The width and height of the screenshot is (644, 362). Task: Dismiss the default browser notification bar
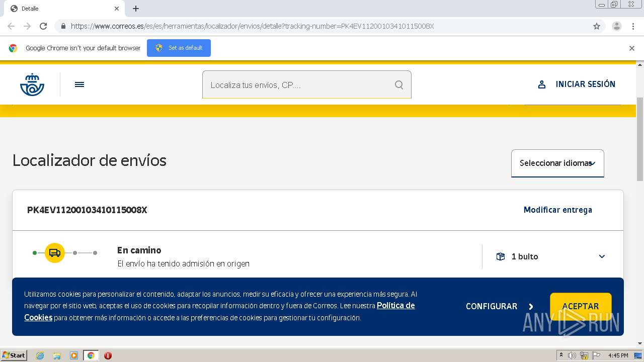coord(632,48)
